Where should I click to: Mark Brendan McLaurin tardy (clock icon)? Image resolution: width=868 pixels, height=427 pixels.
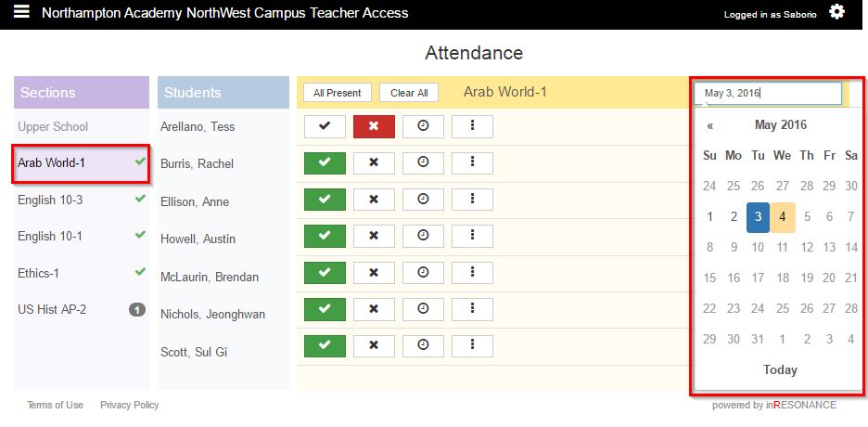(423, 273)
